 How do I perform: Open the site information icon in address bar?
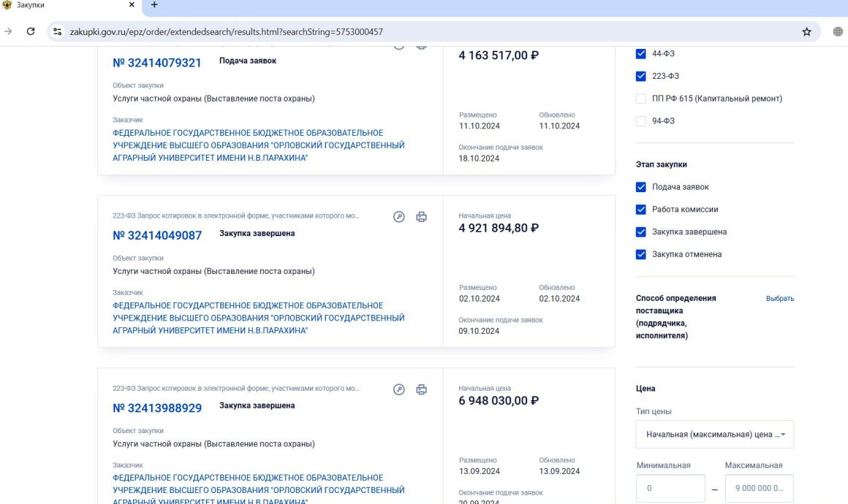point(58,32)
